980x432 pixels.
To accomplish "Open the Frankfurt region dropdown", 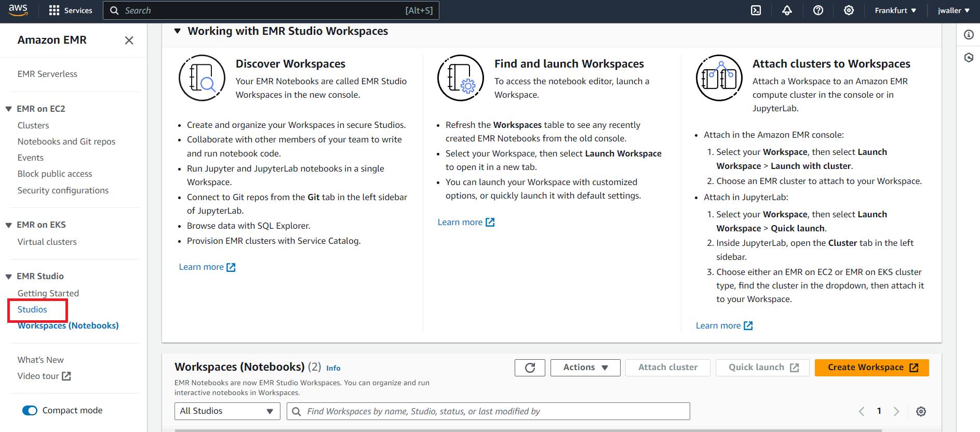I will (895, 10).
